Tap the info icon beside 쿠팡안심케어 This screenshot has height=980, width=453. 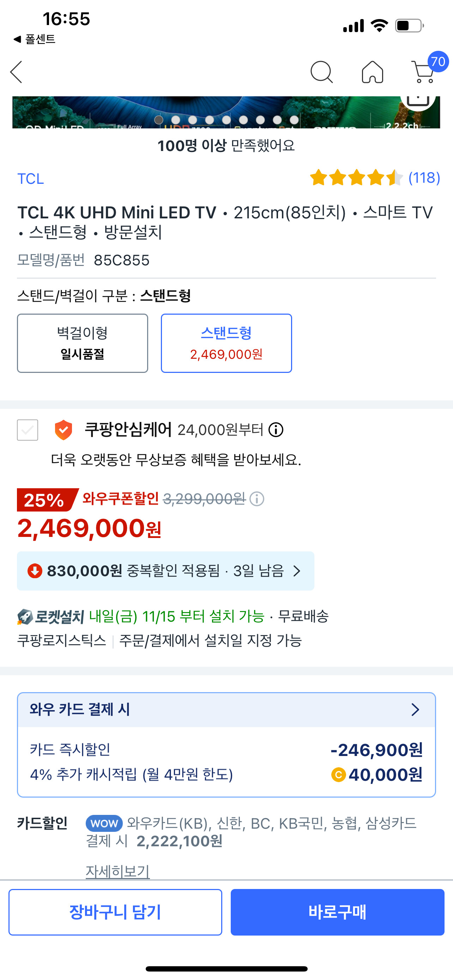pos(276,430)
